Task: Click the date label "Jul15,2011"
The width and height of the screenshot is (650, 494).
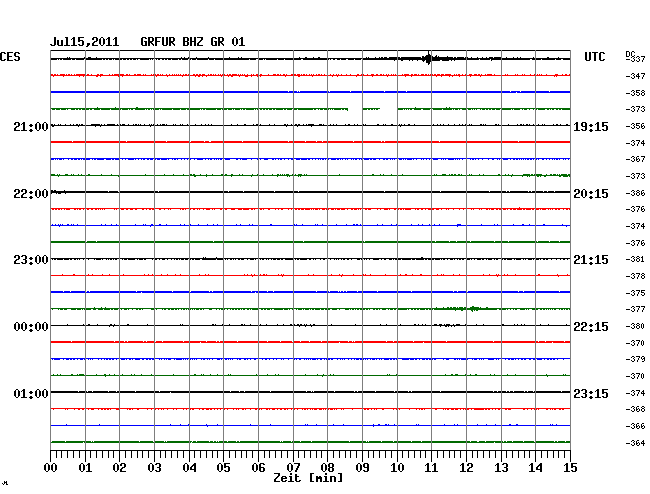Action: pos(84,42)
